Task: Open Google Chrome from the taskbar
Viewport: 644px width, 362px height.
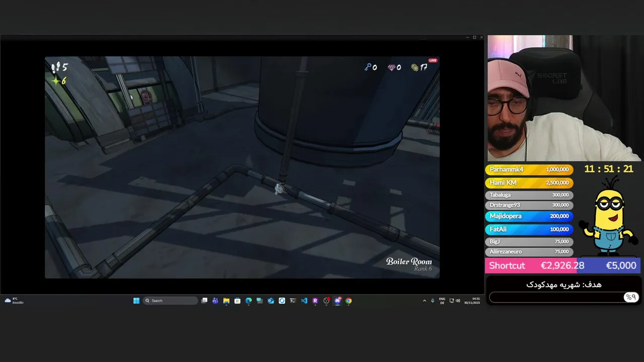Action: click(349, 301)
